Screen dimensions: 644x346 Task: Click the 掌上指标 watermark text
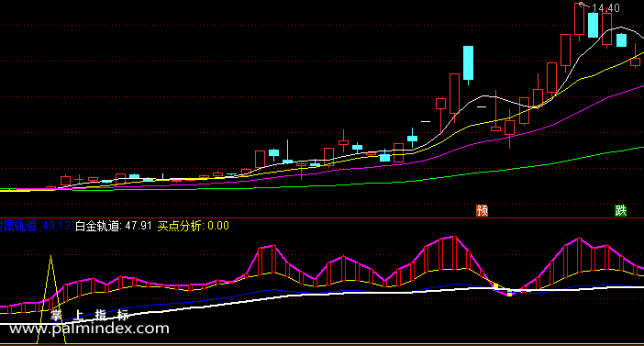click(90, 315)
